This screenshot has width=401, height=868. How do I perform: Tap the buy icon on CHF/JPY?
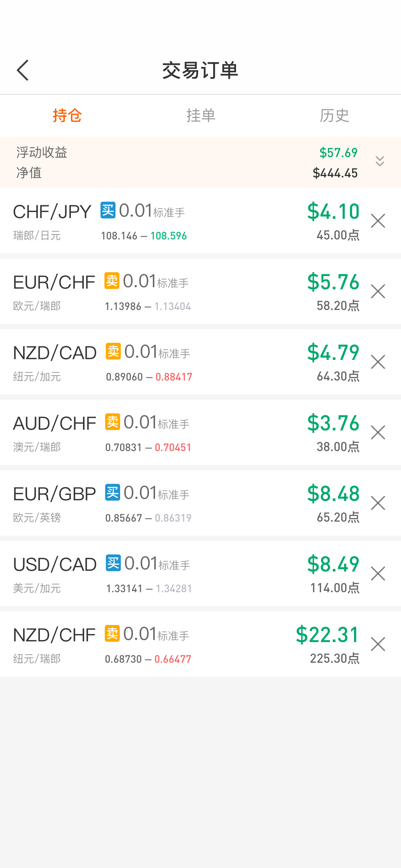click(x=108, y=210)
